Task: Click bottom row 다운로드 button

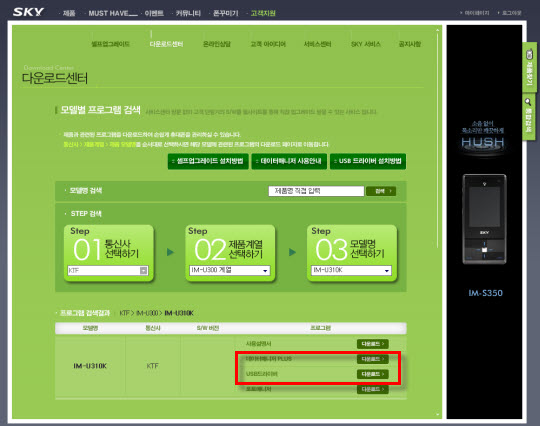Action: point(373,389)
